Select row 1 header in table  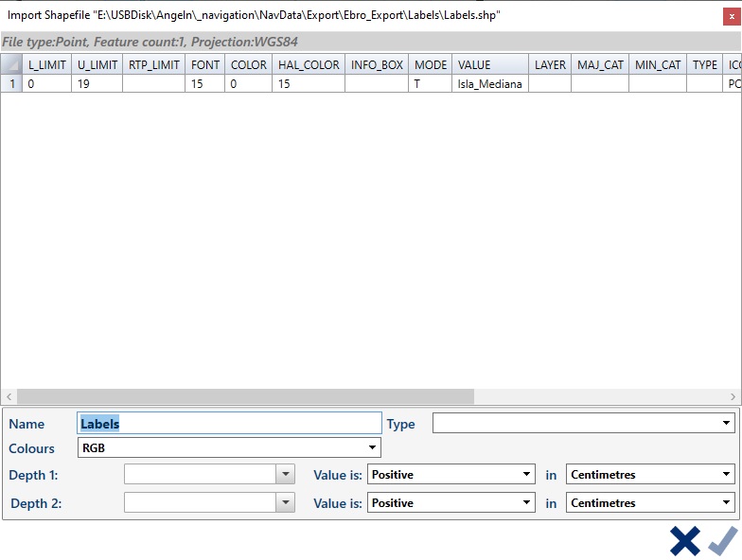pyautogui.click(x=11, y=83)
